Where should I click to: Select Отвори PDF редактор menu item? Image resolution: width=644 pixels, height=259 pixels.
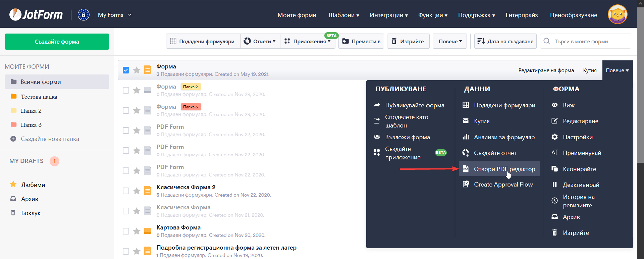pos(504,169)
